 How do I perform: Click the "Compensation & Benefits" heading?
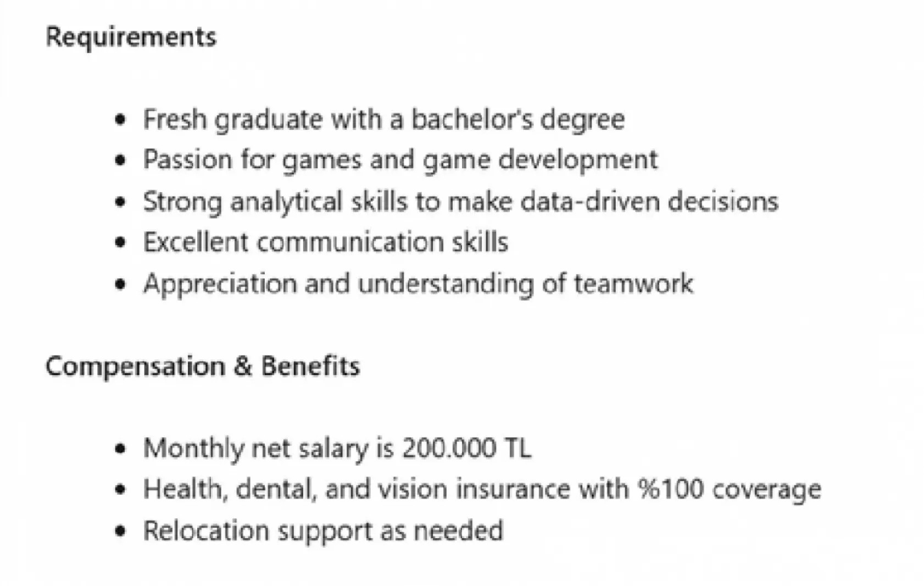tap(202, 366)
